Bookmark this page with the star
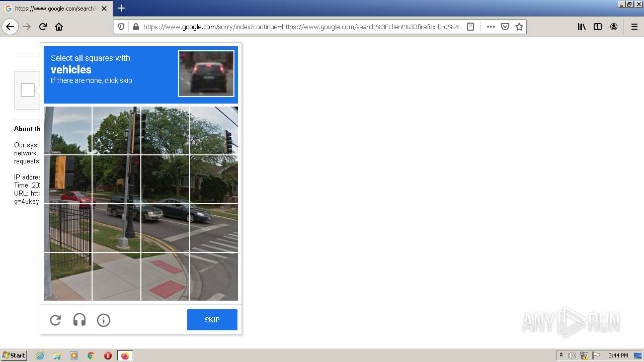This screenshot has width=644, height=362. [x=519, y=27]
